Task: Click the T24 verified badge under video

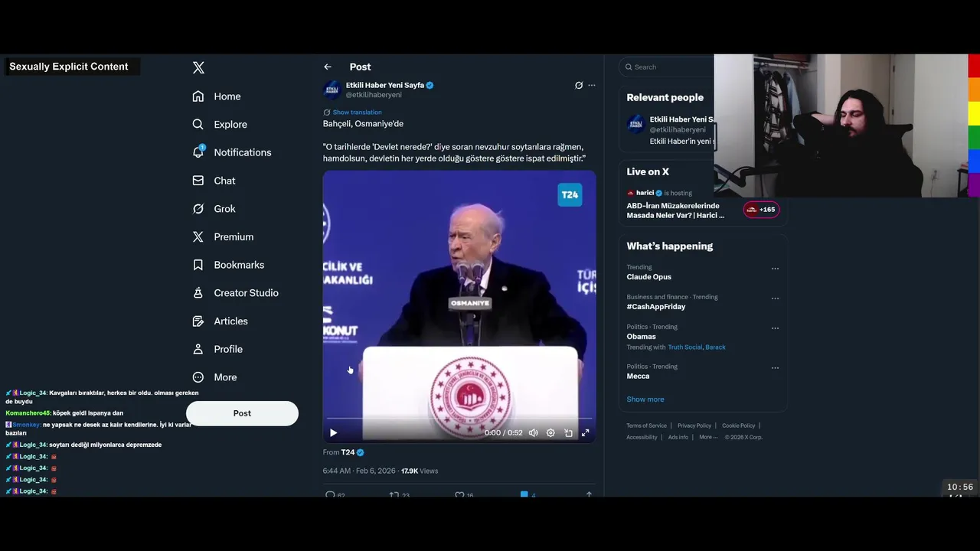Action: [x=361, y=453]
